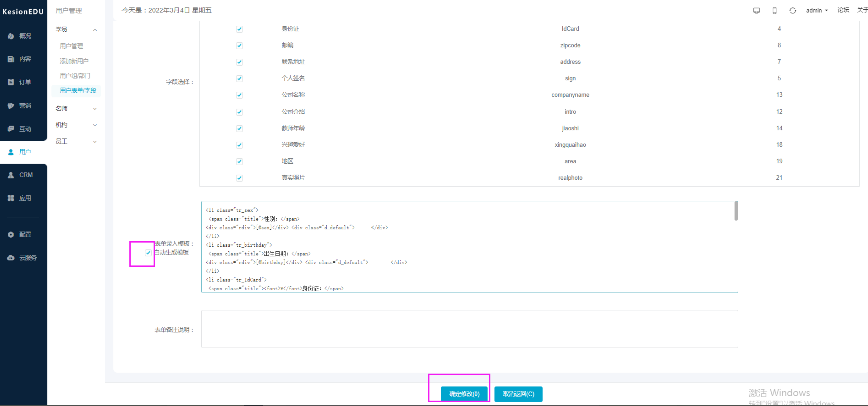Click the realphoto field name cell
The image size is (868, 406).
(570, 178)
